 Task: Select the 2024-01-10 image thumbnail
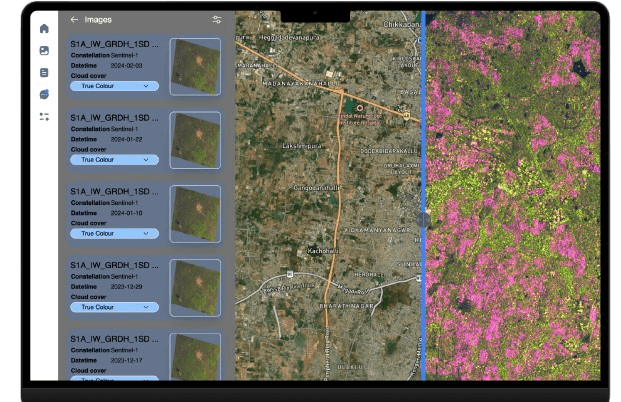[x=195, y=213]
